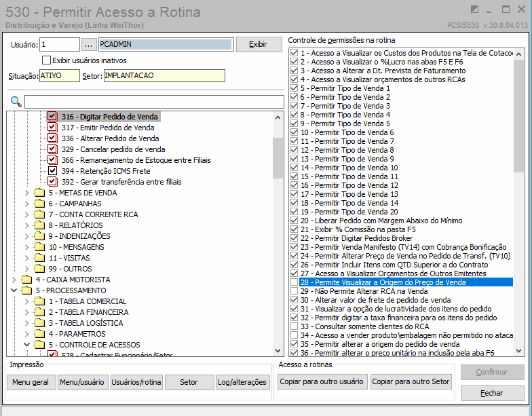532x416 pixels.
Task: Uncheck permission 1 Acesso a Visualizar os Custos
Action: pyautogui.click(x=294, y=53)
